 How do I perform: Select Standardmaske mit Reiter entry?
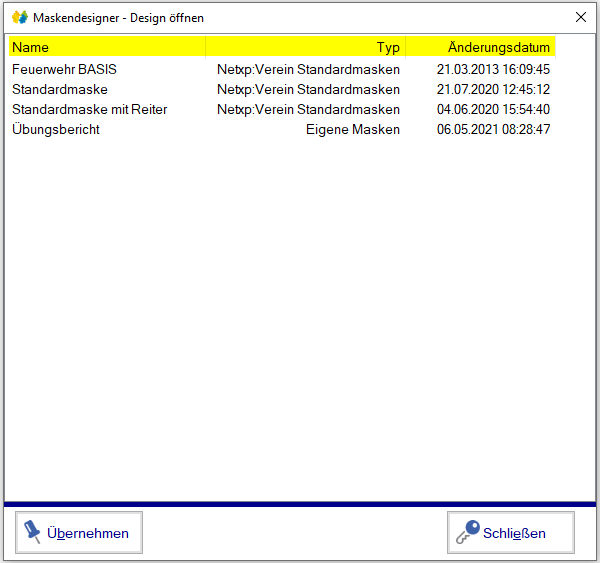[x=89, y=110]
